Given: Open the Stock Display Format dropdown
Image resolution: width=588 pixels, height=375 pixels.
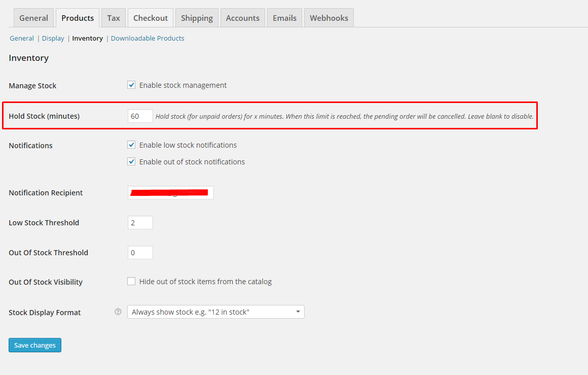Looking at the screenshot, I should coord(215,312).
